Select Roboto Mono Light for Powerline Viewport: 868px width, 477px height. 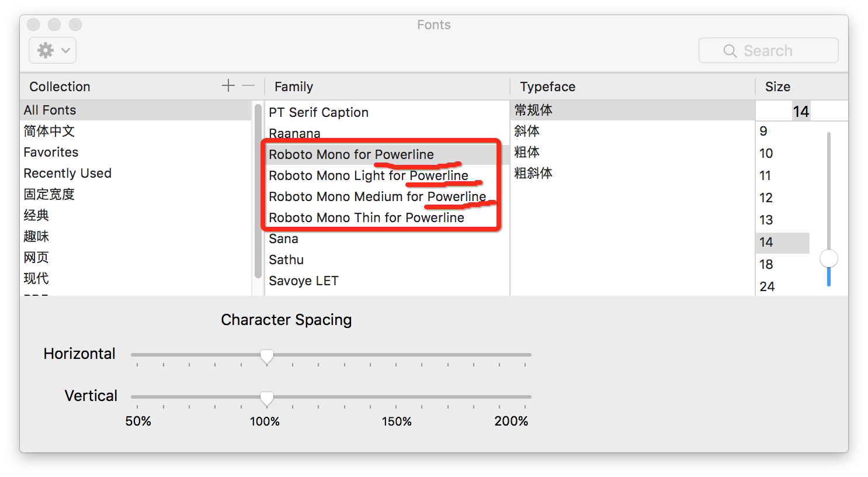387,175
